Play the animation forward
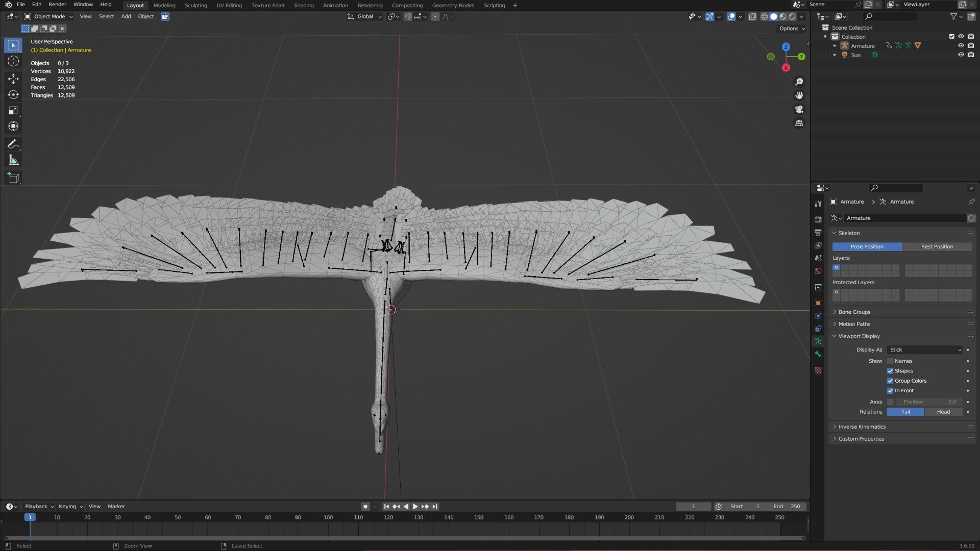 point(415,507)
